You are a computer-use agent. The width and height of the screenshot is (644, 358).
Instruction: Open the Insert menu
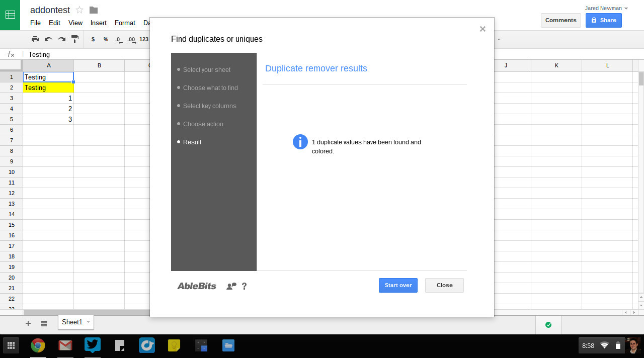pyautogui.click(x=99, y=23)
